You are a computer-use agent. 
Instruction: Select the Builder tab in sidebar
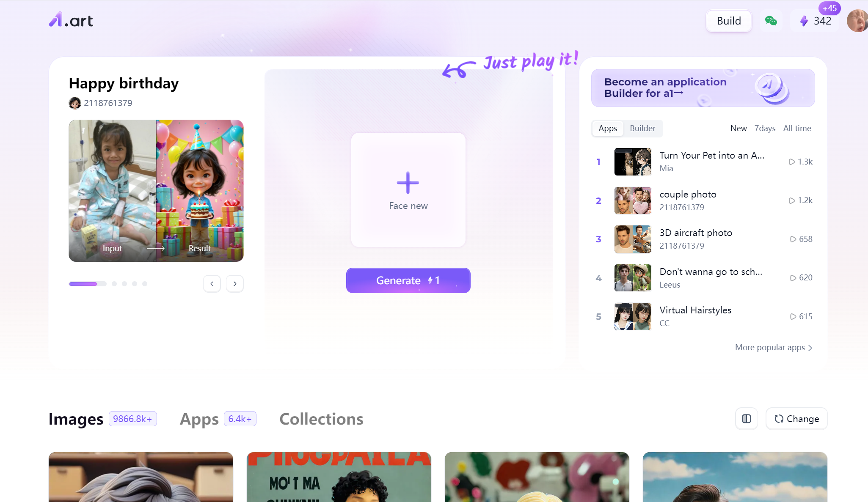[642, 128]
